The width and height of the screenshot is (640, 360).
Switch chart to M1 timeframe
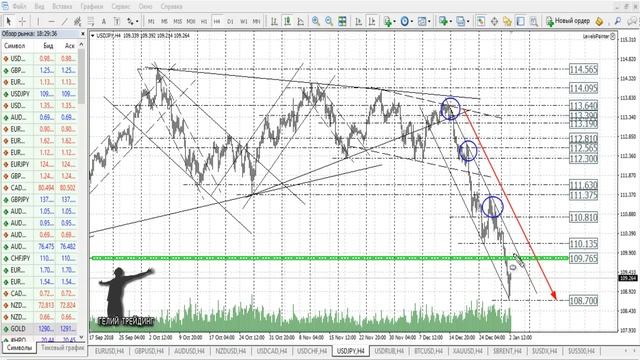coord(151,21)
